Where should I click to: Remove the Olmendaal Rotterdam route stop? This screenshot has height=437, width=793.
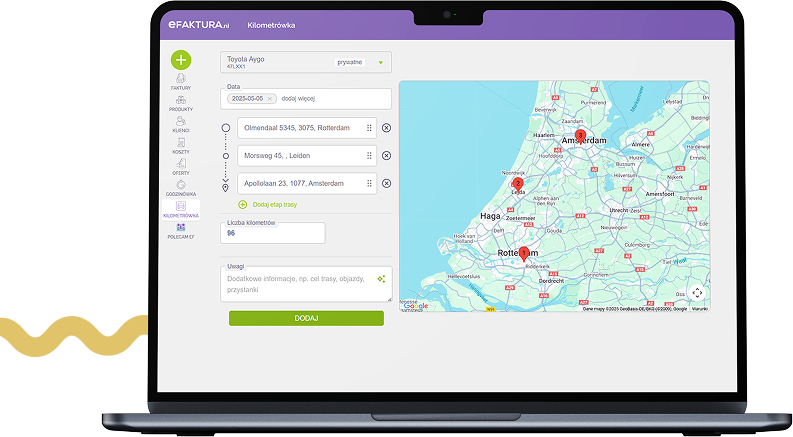point(387,128)
